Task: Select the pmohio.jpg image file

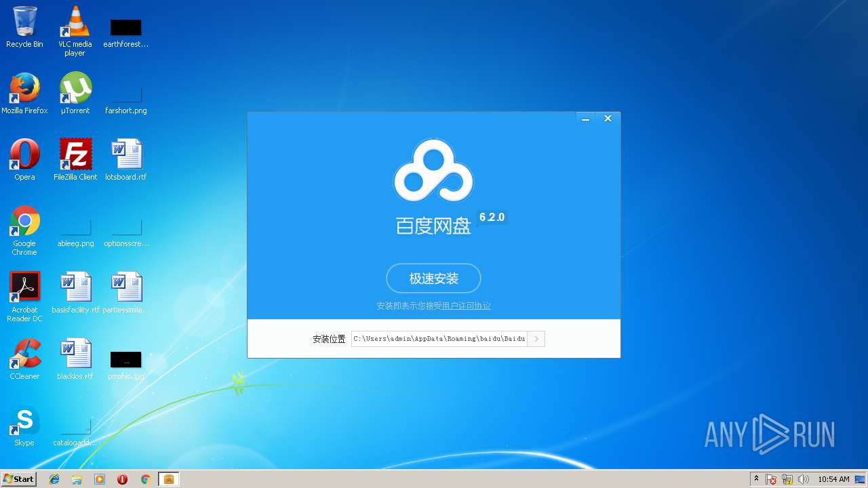Action: click(125, 365)
